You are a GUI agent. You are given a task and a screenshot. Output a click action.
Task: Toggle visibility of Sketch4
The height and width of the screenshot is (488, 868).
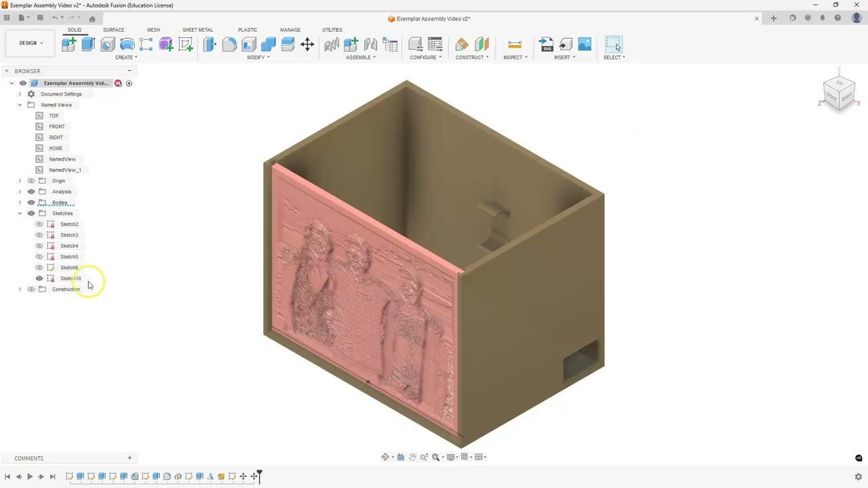click(39, 246)
